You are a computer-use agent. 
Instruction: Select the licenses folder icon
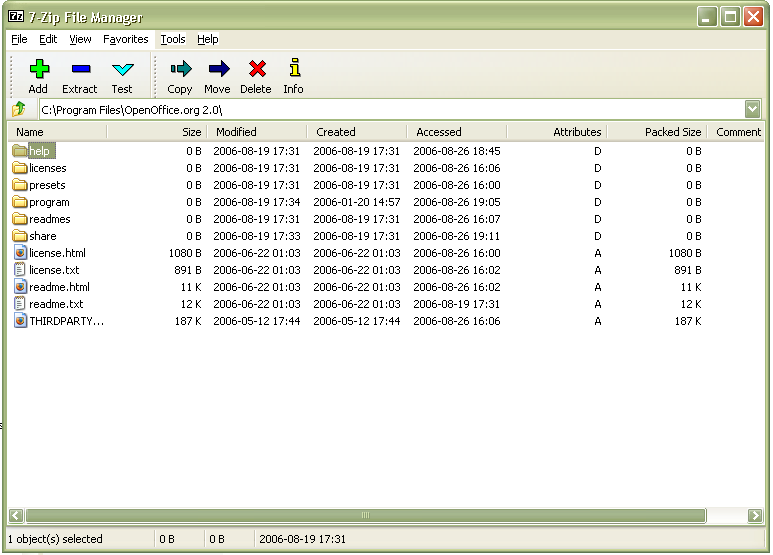(19, 168)
